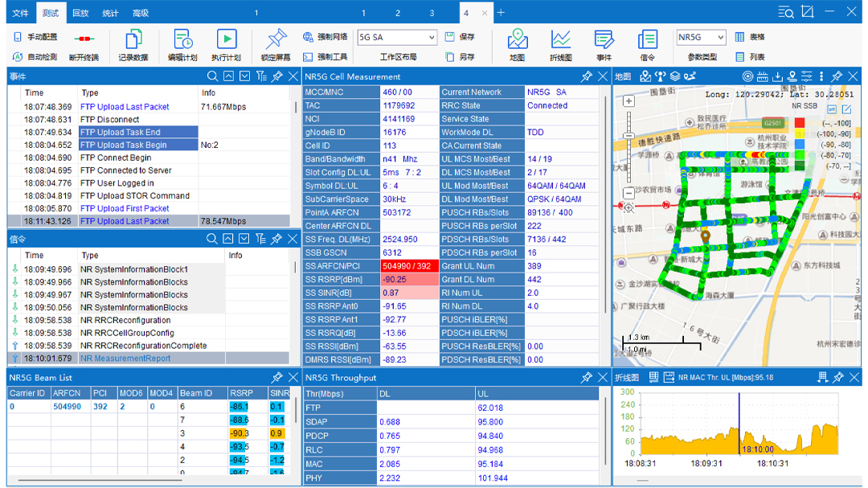The image size is (868, 488).
Task: Click the layers icon in map toolbar
Action: [x=675, y=76]
